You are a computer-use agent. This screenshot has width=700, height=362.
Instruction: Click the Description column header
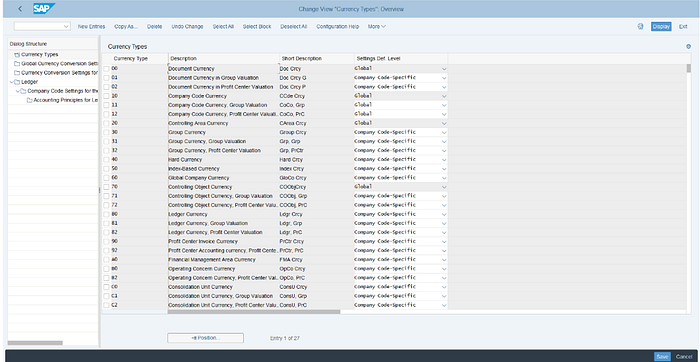coord(224,58)
